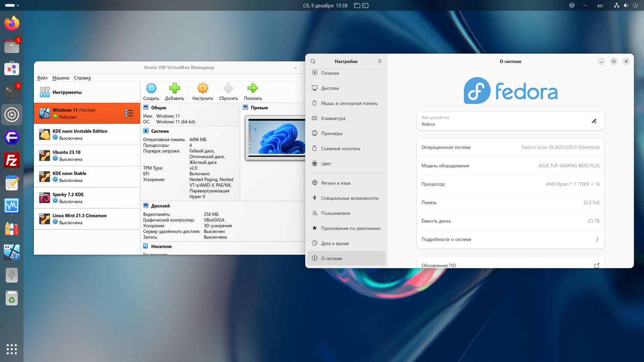Viewport: 644px width, 362px height.
Task: Click the Память row showing 32,0 ГиБ
Action: click(510, 203)
